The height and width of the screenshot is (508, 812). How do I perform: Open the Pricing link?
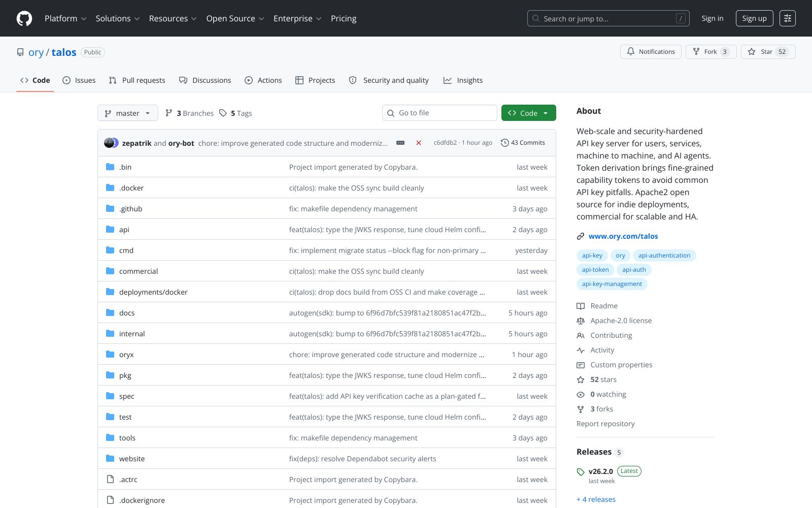tap(344, 18)
